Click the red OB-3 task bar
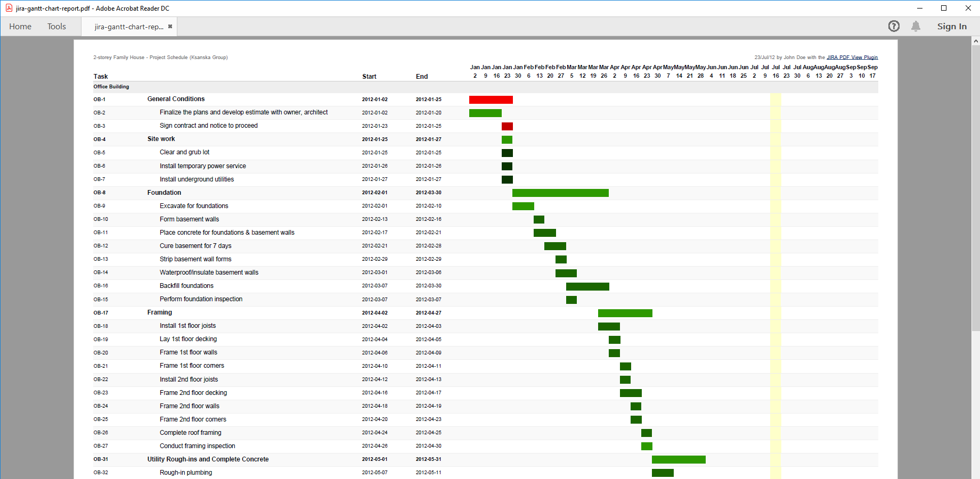 (507, 126)
